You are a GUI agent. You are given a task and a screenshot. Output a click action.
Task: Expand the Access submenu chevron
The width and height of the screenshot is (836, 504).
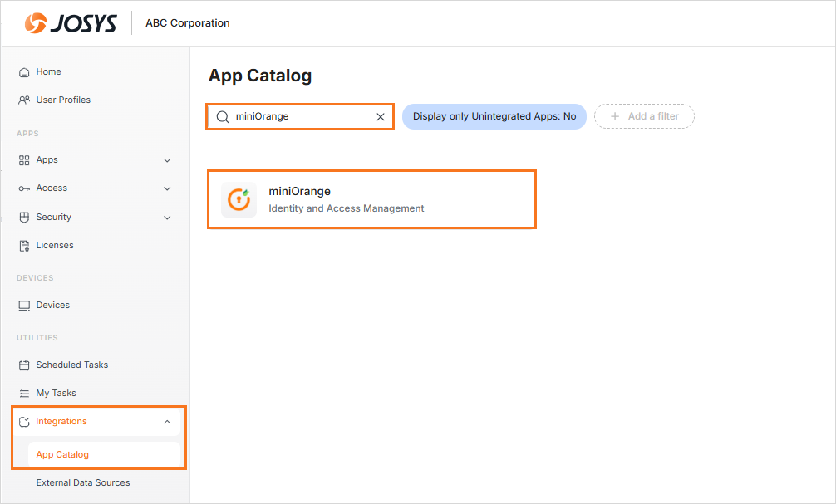click(x=167, y=188)
